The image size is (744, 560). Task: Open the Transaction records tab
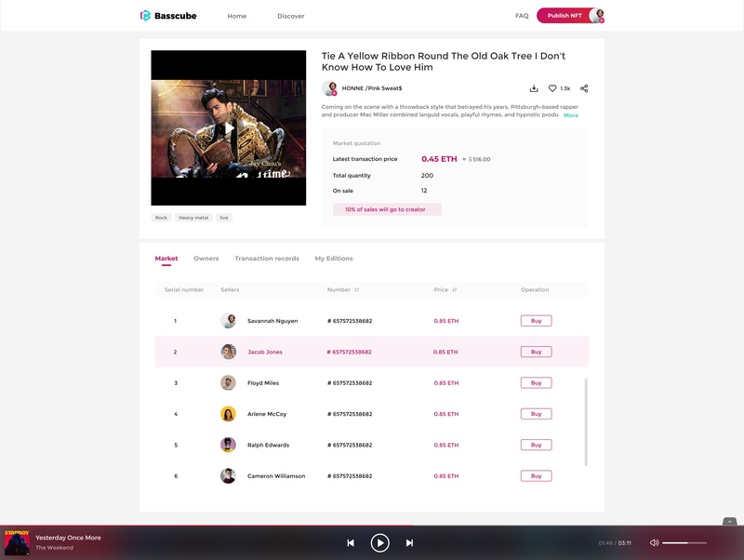267,259
